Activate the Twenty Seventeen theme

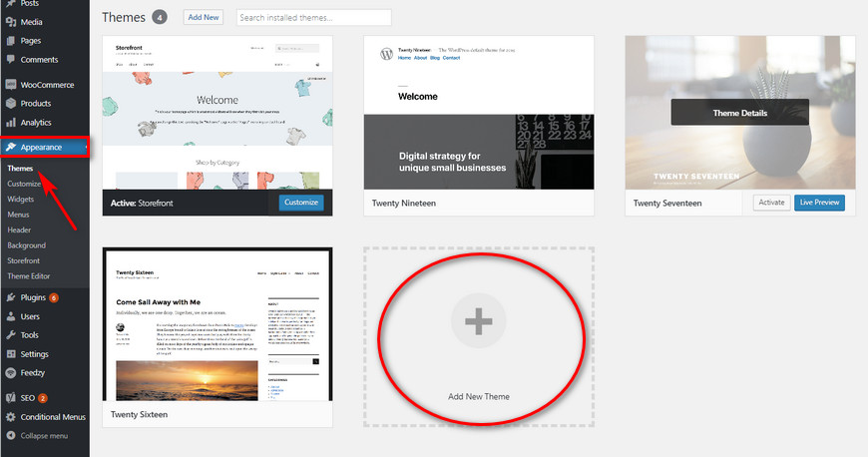tap(771, 203)
